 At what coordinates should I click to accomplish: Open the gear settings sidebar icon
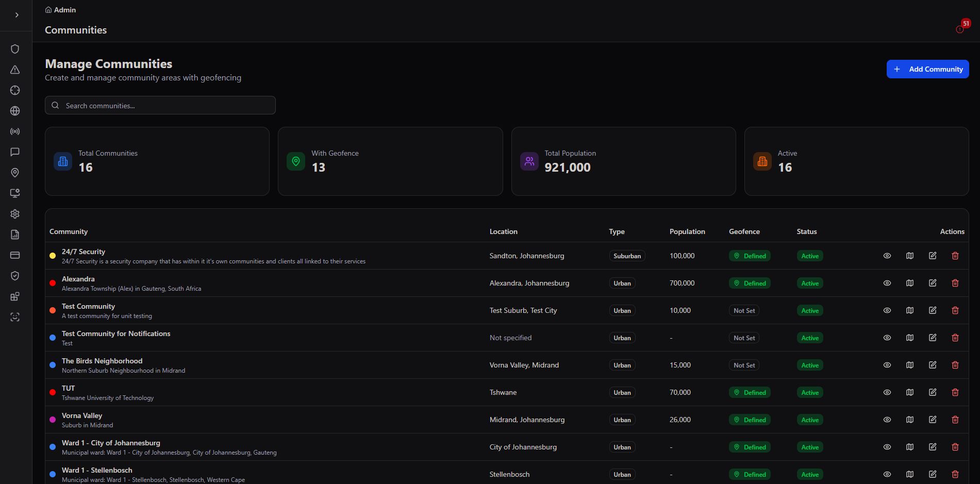click(x=15, y=214)
